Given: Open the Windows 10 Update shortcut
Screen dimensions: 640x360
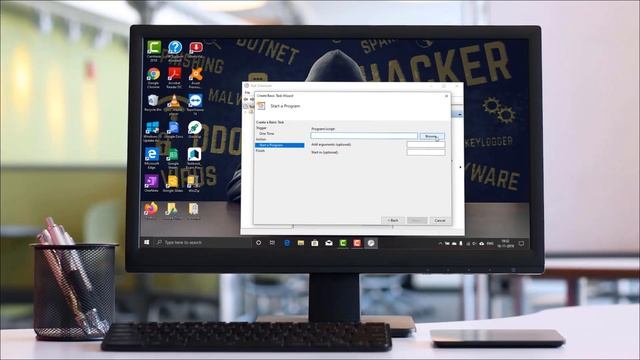Looking at the screenshot, I should pyautogui.click(x=152, y=131).
